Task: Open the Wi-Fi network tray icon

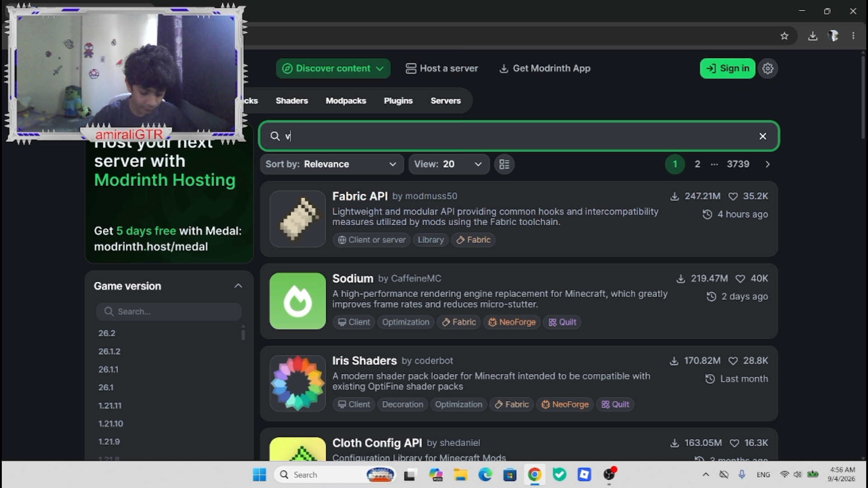Action: (784, 474)
